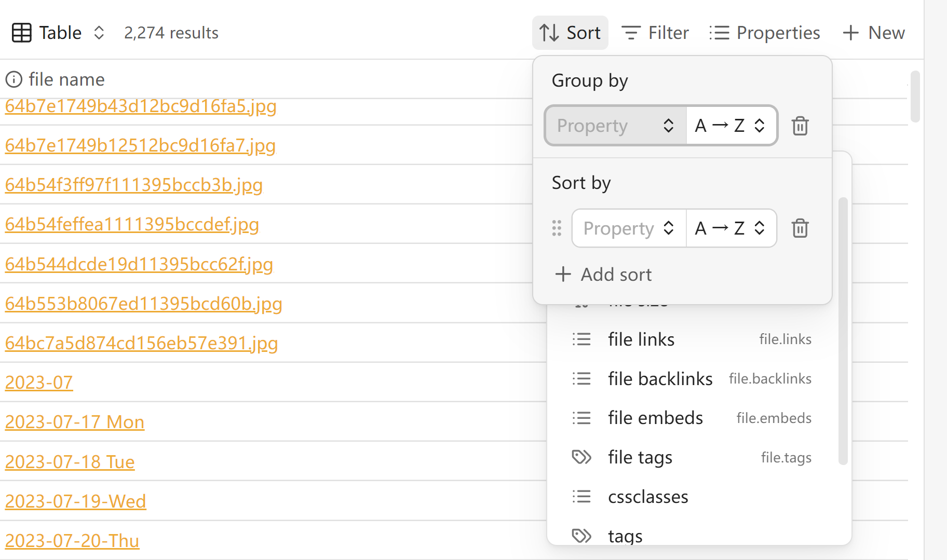Image resolution: width=947 pixels, height=560 pixels.
Task: Delete the Sort by rule with trash icon
Action: point(800,228)
